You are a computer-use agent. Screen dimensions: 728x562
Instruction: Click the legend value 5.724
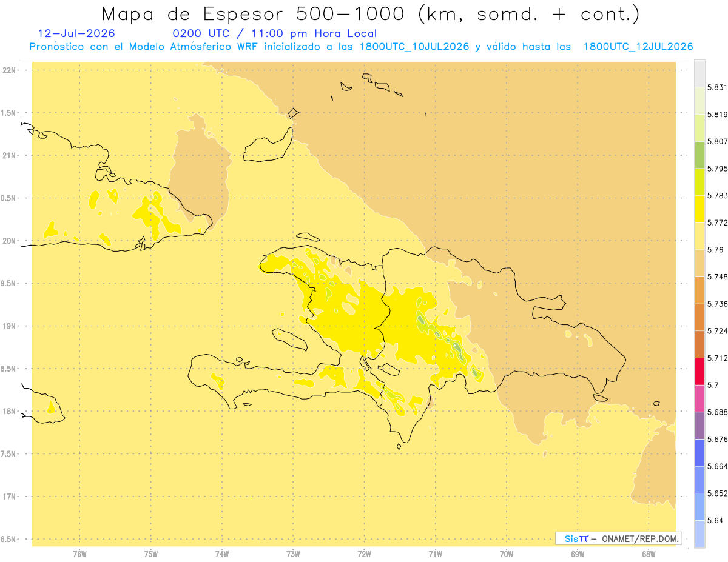718,331
